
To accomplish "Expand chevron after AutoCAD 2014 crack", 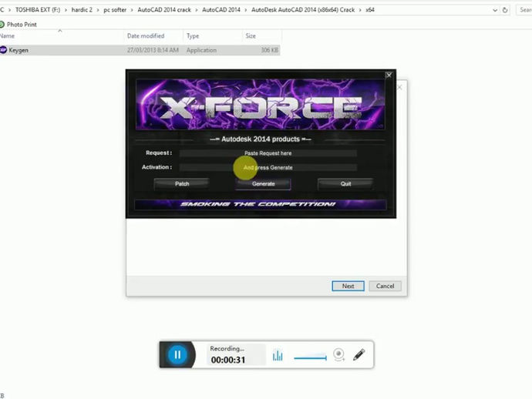I will [197, 10].
